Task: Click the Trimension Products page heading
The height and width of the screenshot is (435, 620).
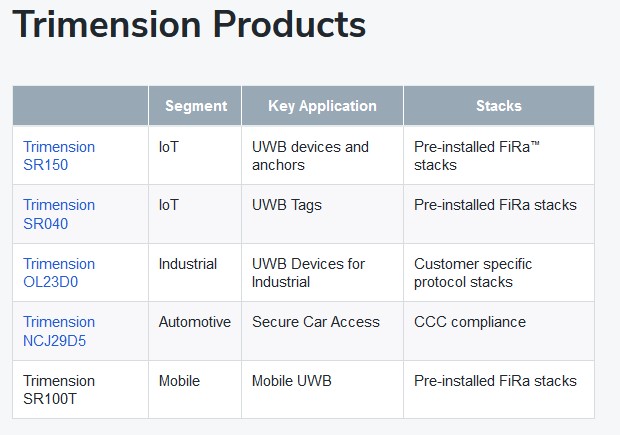Action: pos(189,26)
